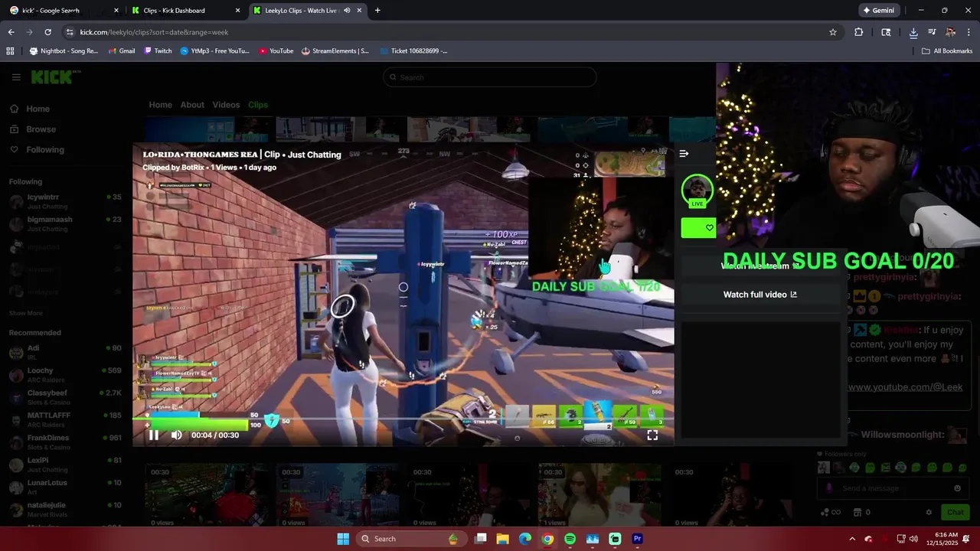This screenshot has width=980, height=551.
Task: Open recommended channel Classybeef
Action: 65,397
